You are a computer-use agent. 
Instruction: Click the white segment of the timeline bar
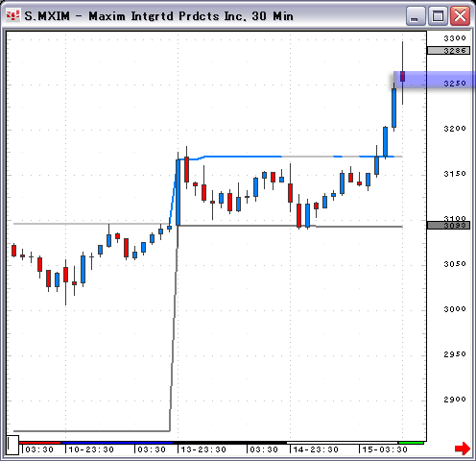point(343,443)
